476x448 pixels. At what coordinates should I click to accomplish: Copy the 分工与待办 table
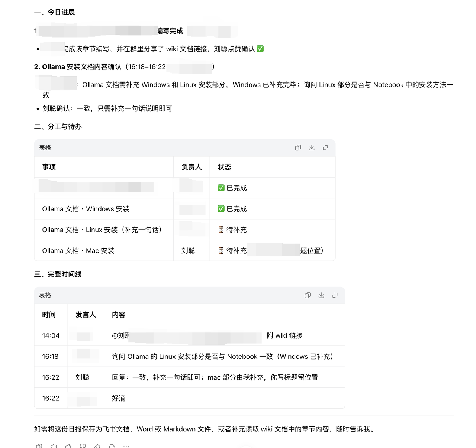point(298,148)
